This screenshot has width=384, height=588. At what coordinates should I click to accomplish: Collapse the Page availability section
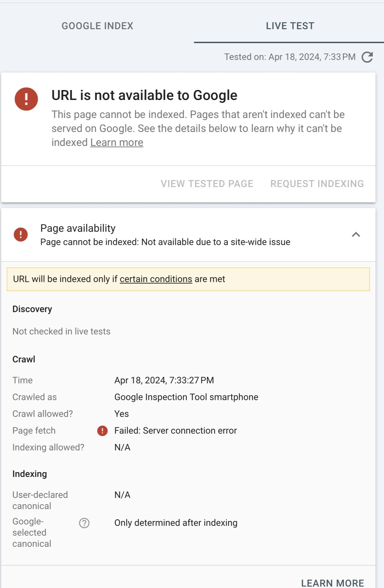[356, 234]
